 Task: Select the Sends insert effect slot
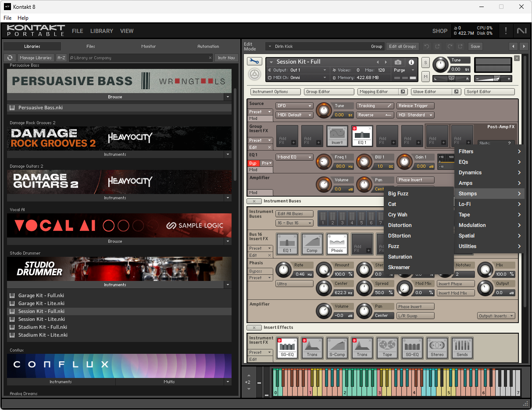point(462,348)
